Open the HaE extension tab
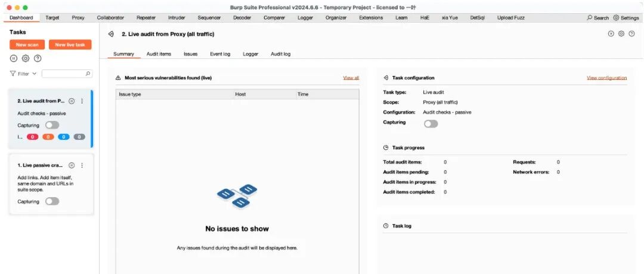The height and width of the screenshot is (274, 644). coord(425,18)
